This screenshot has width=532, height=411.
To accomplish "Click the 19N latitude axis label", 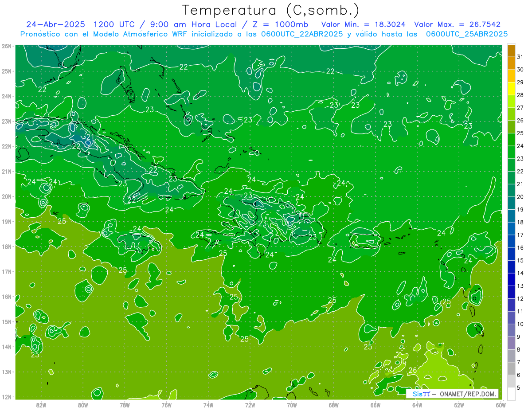I will (6, 222).
